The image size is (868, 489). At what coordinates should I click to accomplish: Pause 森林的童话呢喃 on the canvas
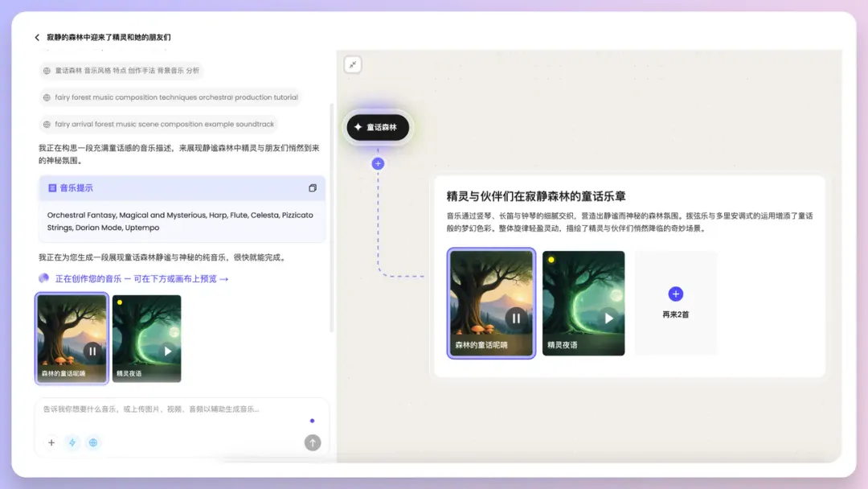pyautogui.click(x=516, y=318)
